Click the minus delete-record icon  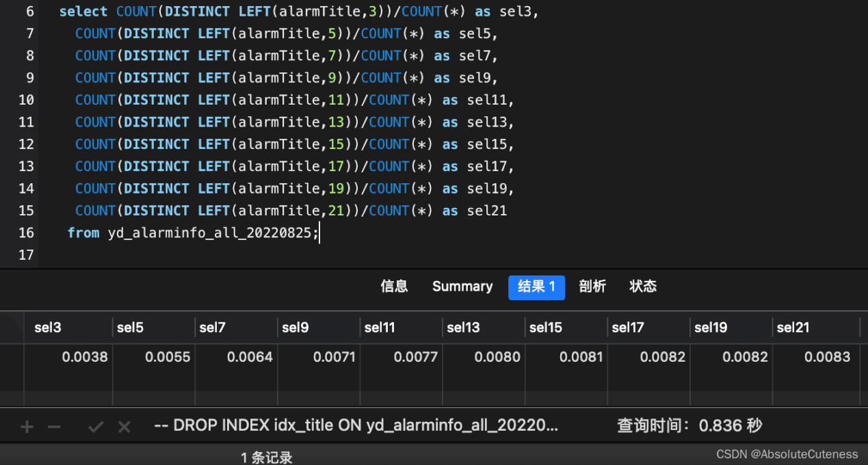coord(54,427)
